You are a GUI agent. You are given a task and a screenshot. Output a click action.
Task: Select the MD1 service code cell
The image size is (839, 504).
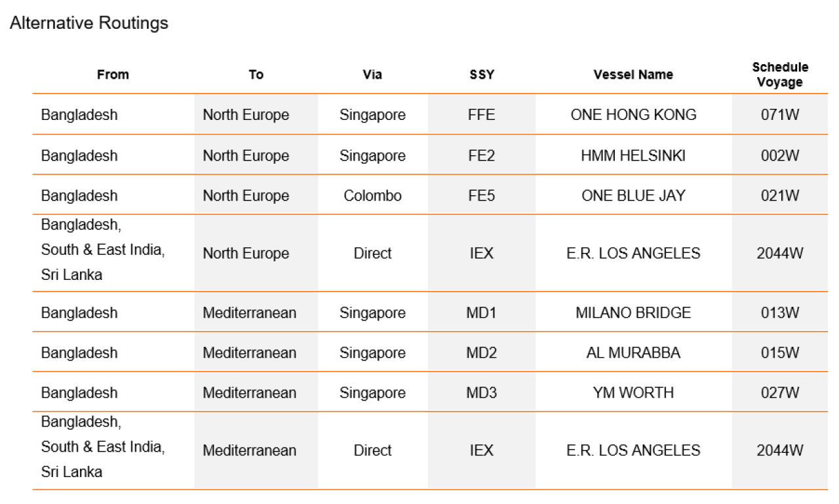pos(482,313)
